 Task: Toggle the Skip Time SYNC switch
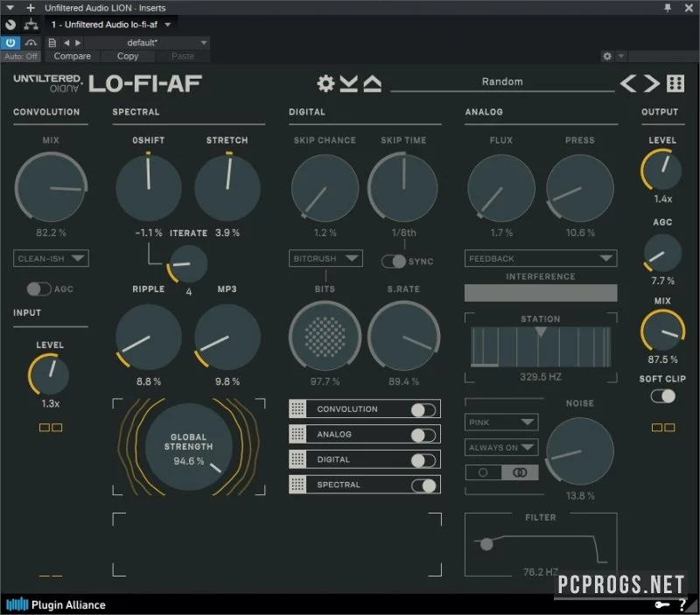[393, 261]
